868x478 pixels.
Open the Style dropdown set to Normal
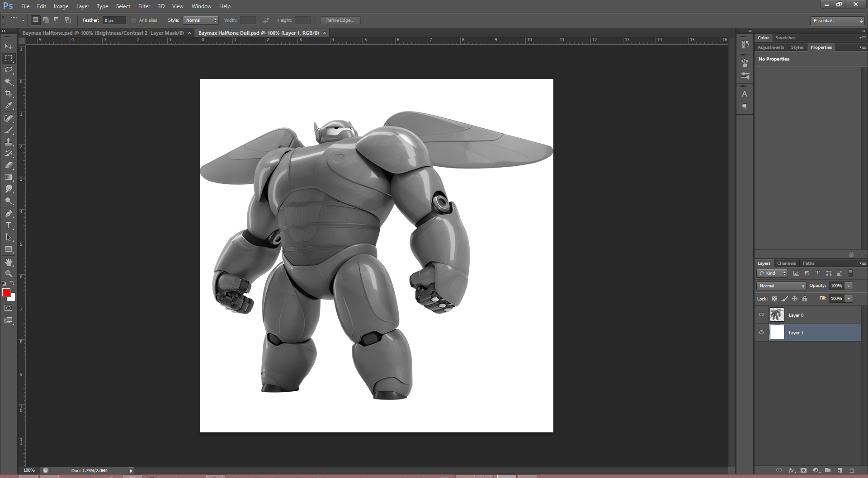(x=201, y=20)
